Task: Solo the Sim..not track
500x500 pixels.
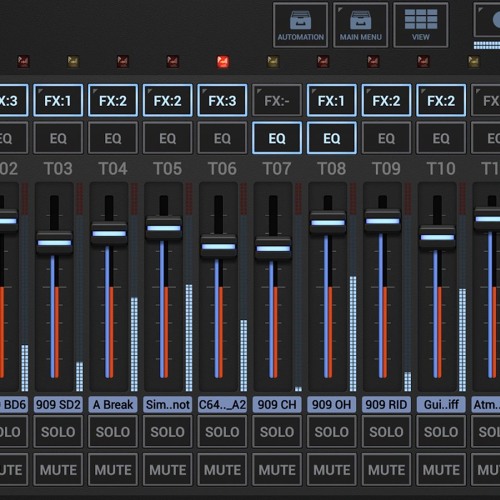Action: (x=167, y=432)
